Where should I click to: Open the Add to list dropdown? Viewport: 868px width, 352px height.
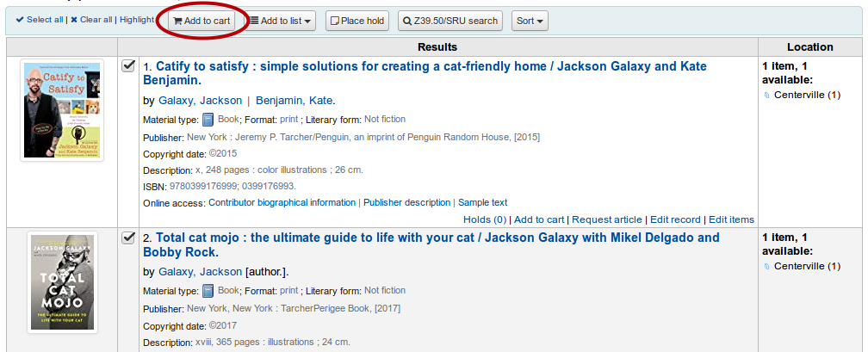[x=281, y=21]
